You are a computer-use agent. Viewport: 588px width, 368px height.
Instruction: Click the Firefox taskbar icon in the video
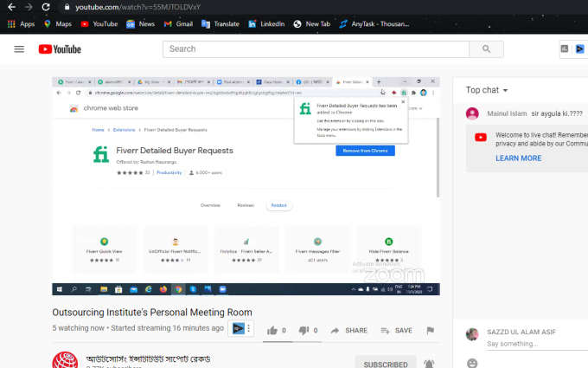click(163, 289)
